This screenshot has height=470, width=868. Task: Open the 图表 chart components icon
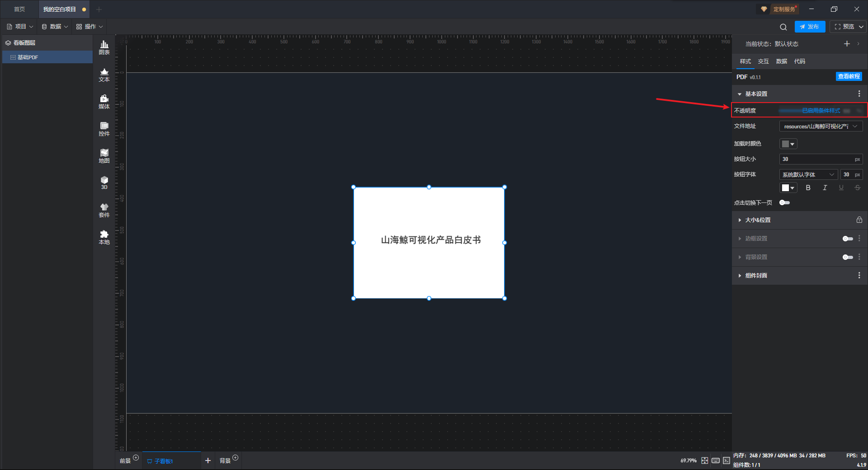coord(104,47)
